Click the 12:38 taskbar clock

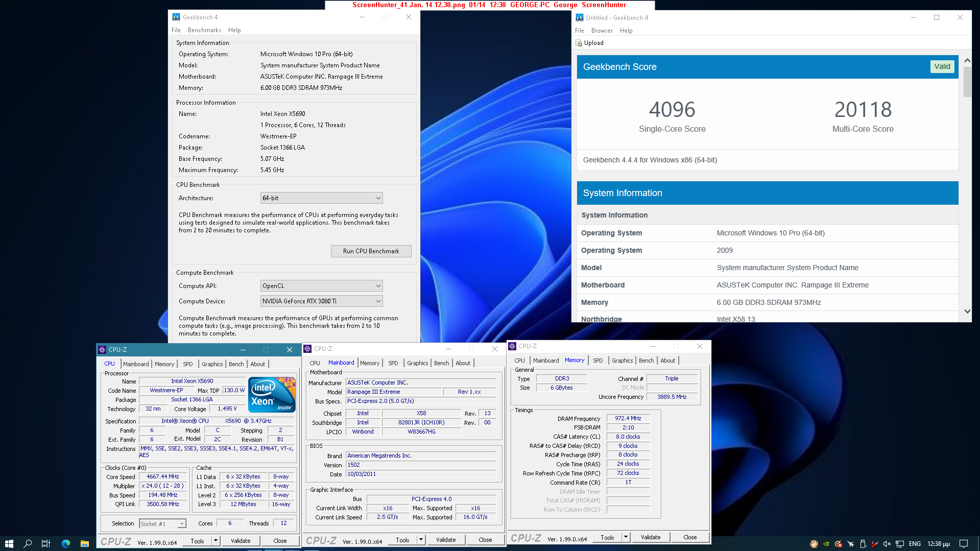(x=939, y=544)
